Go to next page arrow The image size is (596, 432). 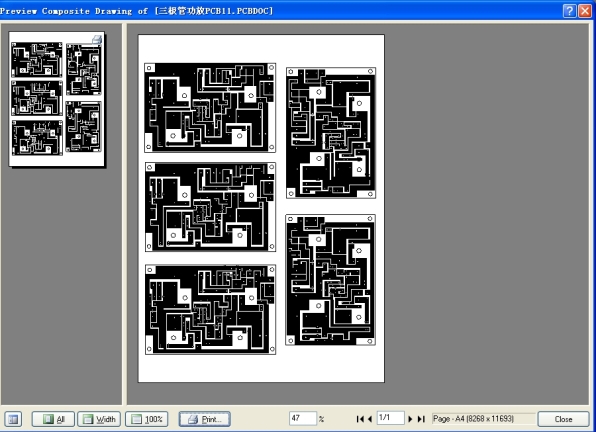point(410,419)
